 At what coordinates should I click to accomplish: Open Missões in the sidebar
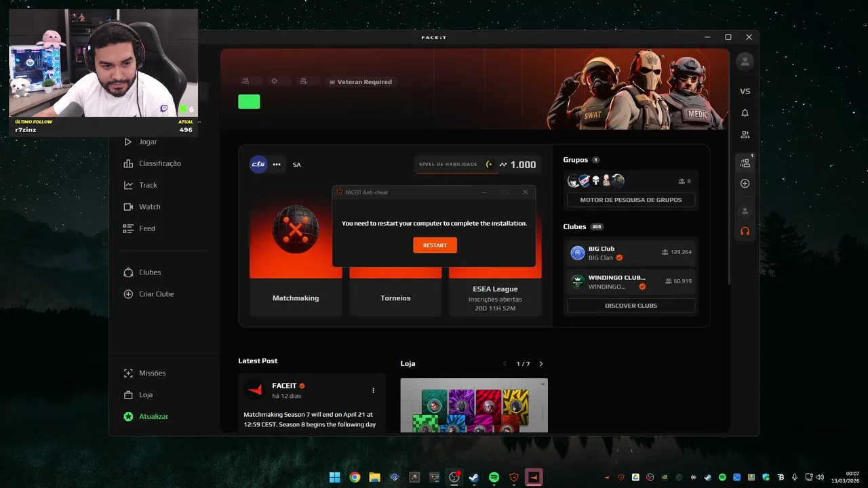click(x=152, y=373)
